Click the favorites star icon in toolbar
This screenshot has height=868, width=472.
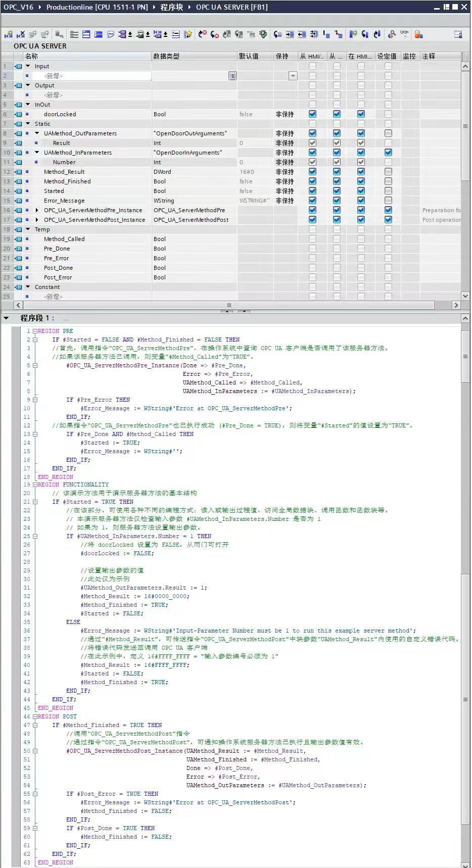[x=188, y=34]
